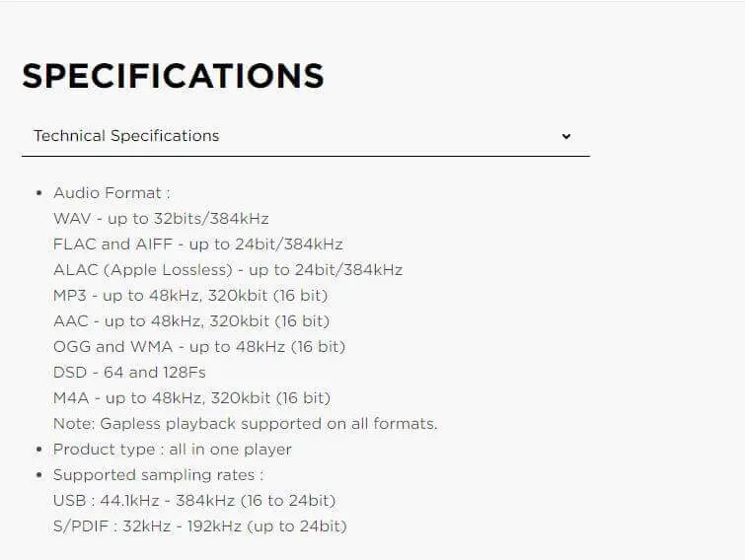Viewport: 745px width, 560px height.
Task: Click the WAV up to 32bits/384kHz line
Action: point(161,219)
